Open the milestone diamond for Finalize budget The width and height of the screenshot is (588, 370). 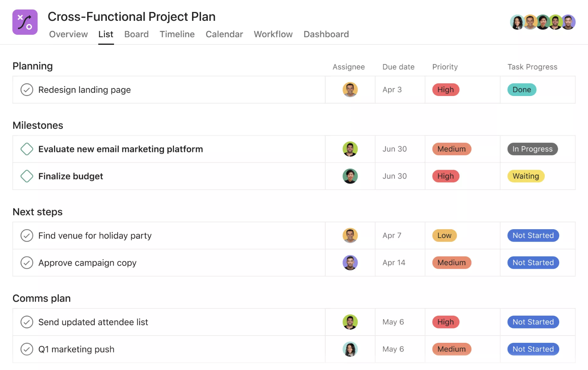coord(26,176)
